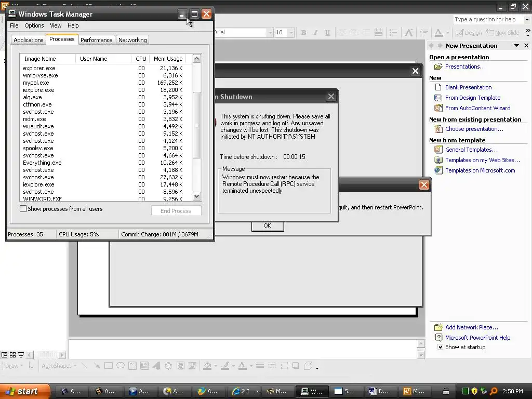The width and height of the screenshot is (532, 399).
Task: Click Align Left icon in PowerPoint toolbar
Action: (342, 33)
